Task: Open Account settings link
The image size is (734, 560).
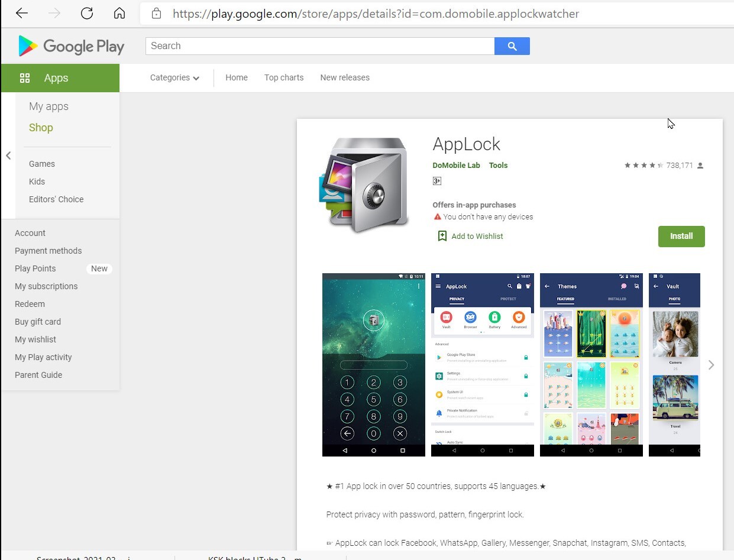Action: click(30, 233)
